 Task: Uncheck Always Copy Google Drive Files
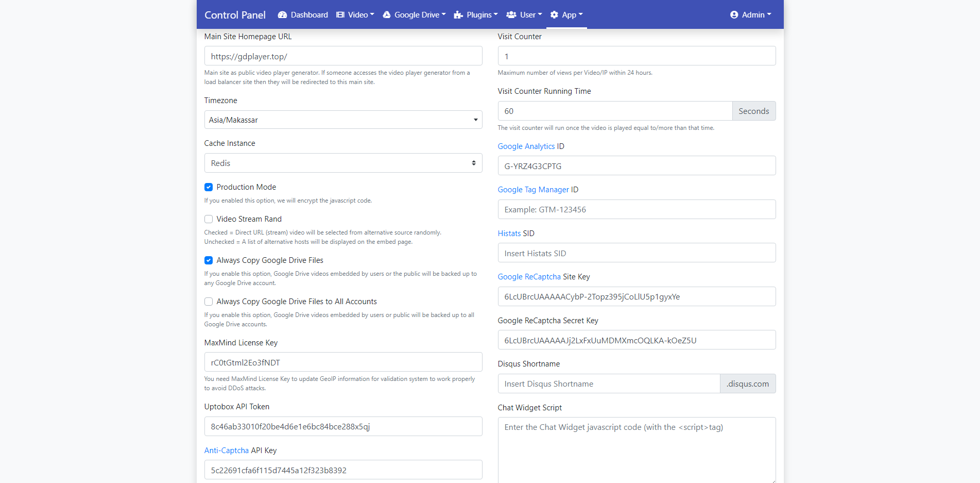[x=209, y=260]
